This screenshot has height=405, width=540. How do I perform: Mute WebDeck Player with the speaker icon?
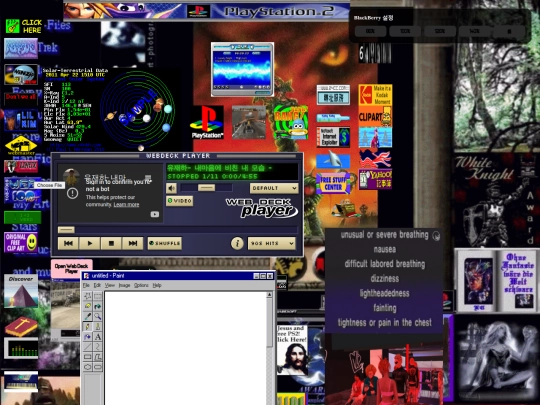(x=171, y=188)
